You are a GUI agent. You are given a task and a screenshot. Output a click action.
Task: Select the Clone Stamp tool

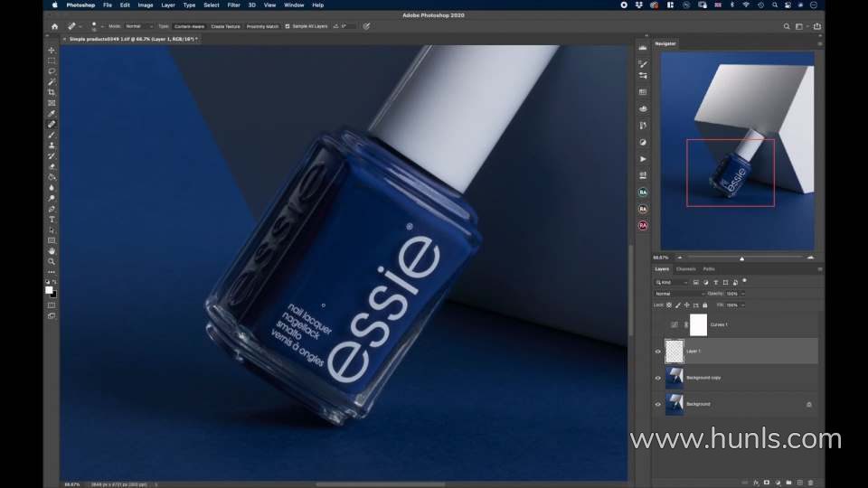pos(52,145)
